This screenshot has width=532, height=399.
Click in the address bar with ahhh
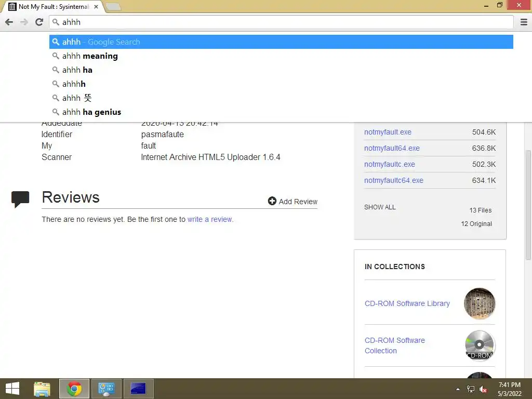pyautogui.click(x=281, y=22)
